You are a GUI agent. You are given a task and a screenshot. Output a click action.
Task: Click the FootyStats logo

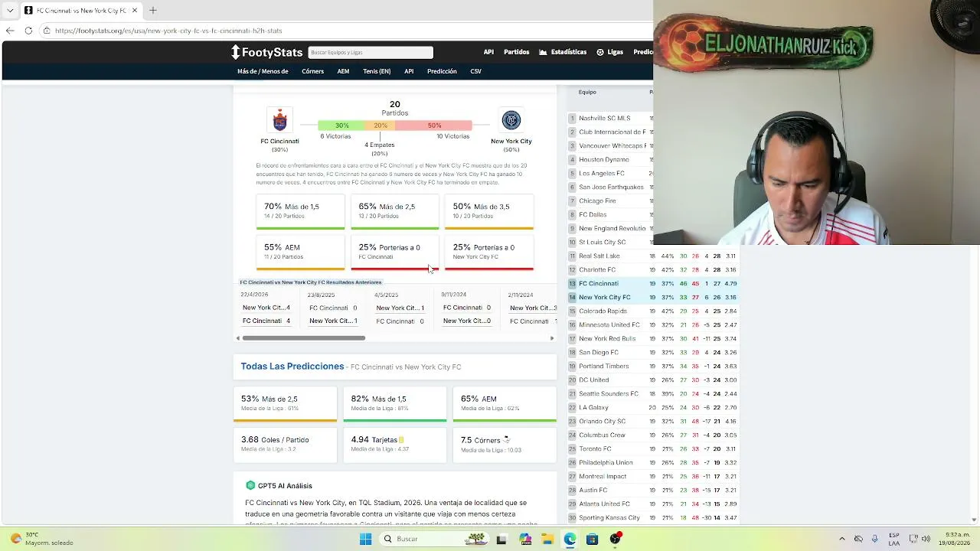tap(267, 52)
